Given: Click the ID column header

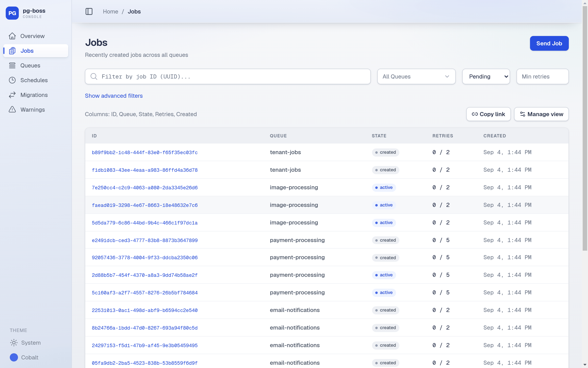Looking at the screenshot, I should click(x=94, y=136).
